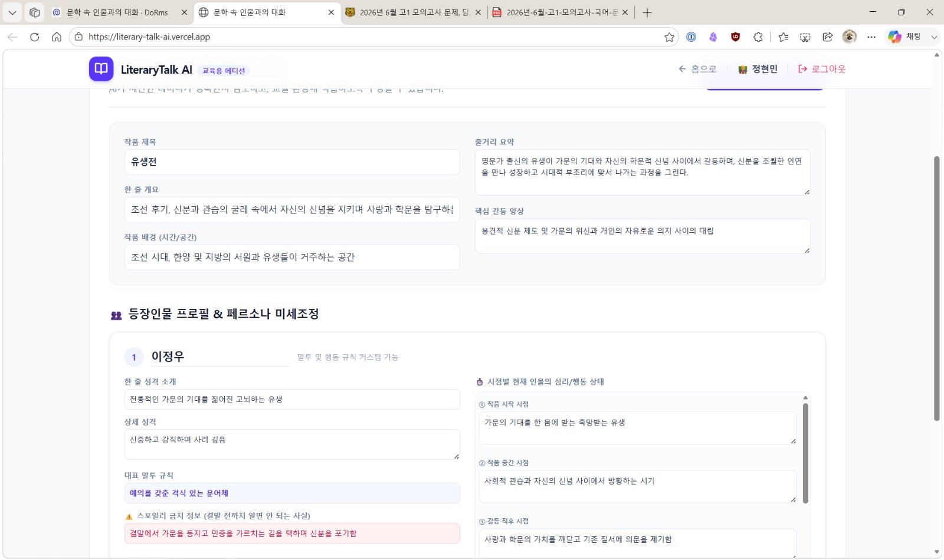Open browser settings and more menu
The width and height of the screenshot is (944, 560).
tap(871, 37)
